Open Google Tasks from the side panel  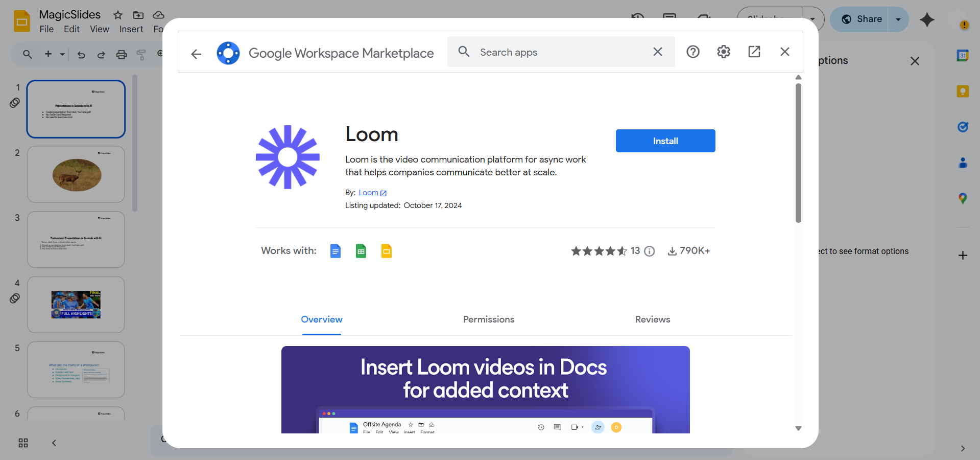[x=963, y=127]
